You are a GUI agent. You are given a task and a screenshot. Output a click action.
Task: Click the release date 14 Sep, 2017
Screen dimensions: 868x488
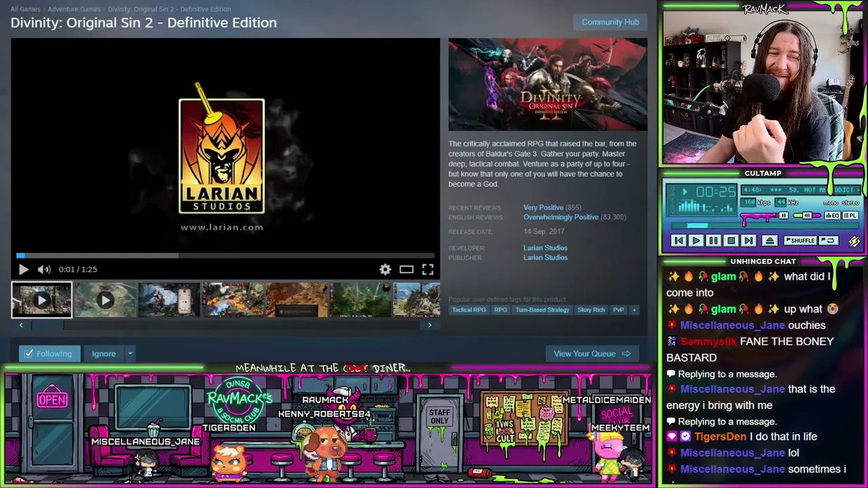[544, 232]
